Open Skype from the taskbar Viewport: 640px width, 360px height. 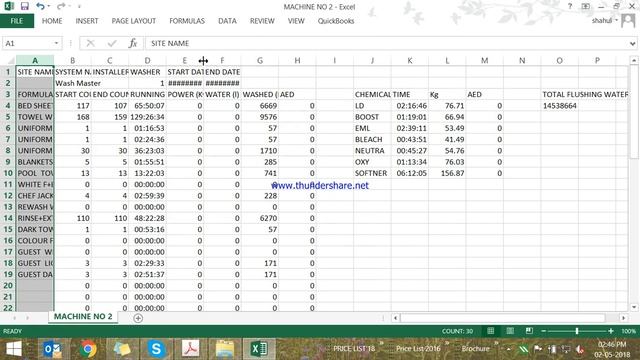pos(156,349)
